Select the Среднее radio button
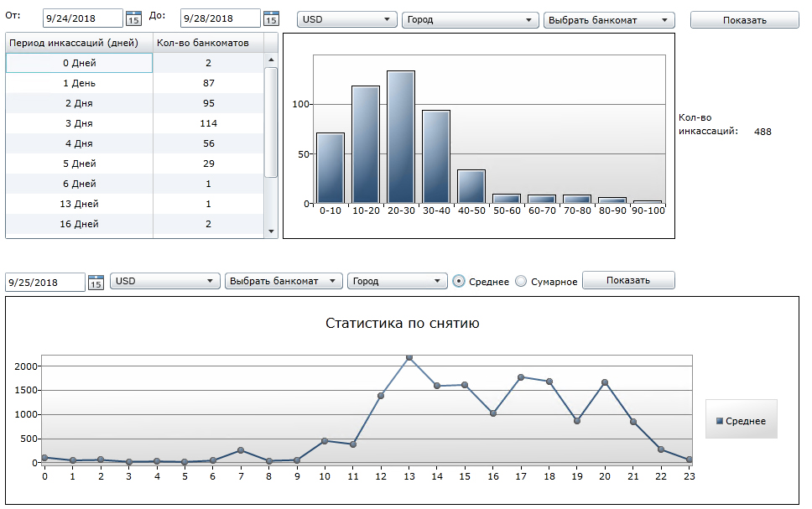Viewport: 812px width, 509px height. [459, 282]
